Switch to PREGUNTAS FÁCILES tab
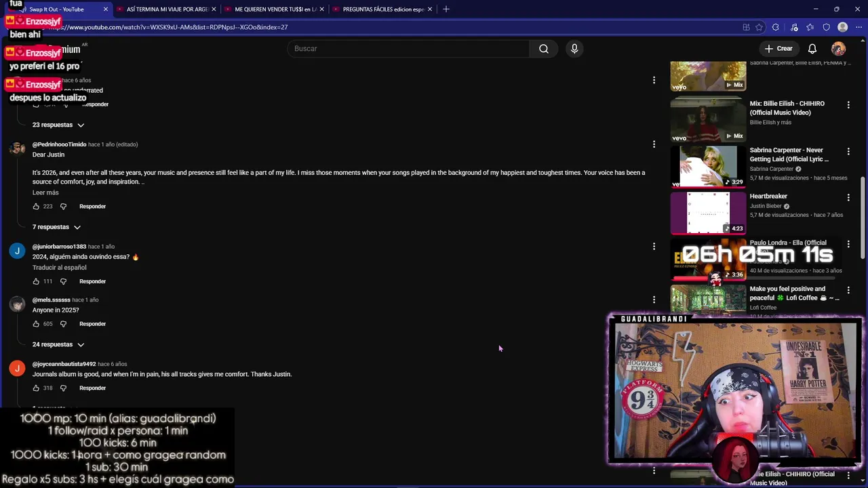 click(x=382, y=9)
